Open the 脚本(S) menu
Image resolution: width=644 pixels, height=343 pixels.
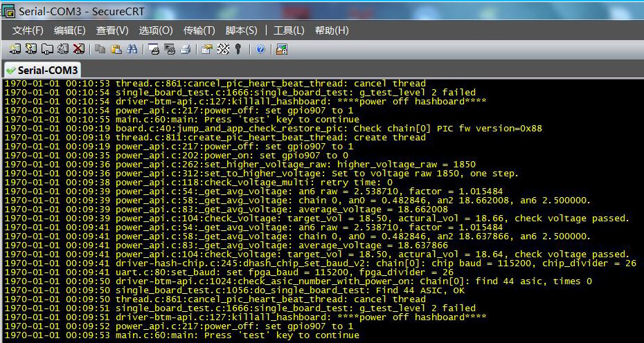242,30
